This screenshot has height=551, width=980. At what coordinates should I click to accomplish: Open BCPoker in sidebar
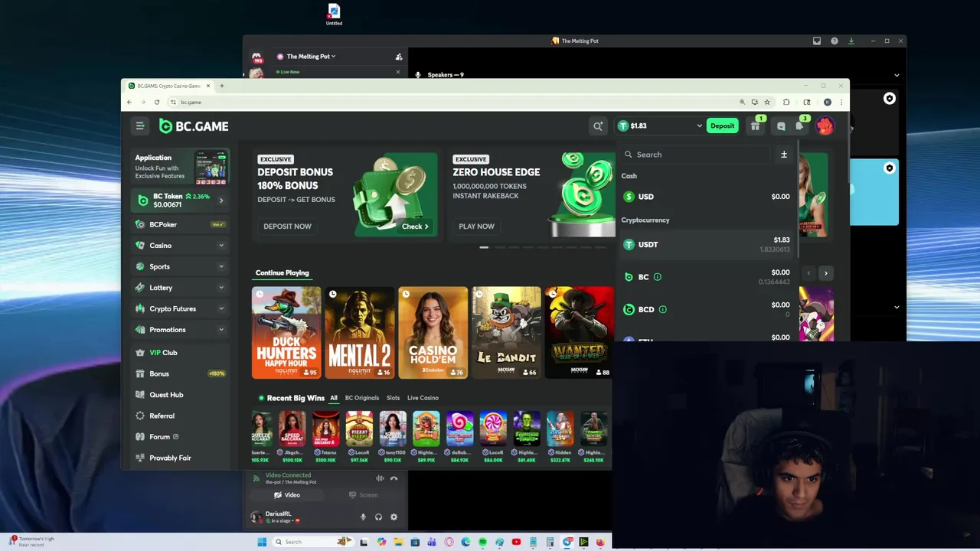[x=180, y=224]
